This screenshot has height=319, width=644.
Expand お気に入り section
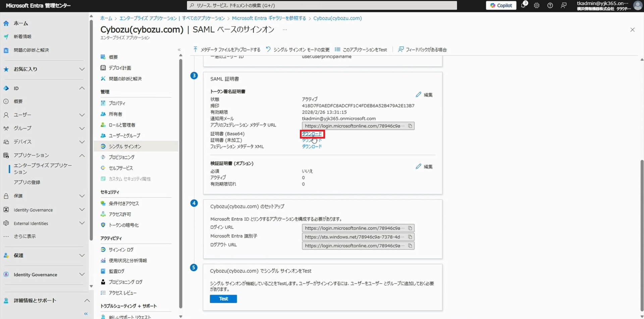coord(82,69)
